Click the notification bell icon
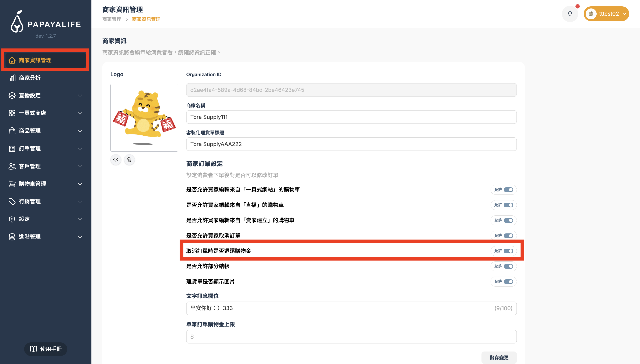Image resolution: width=640 pixels, height=364 pixels. pyautogui.click(x=570, y=14)
